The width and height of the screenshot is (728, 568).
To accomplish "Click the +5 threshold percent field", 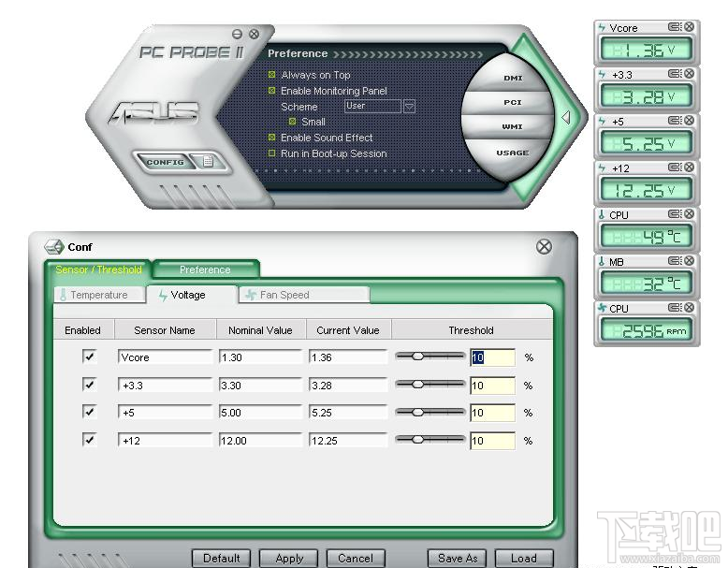I will coord(492,413).
